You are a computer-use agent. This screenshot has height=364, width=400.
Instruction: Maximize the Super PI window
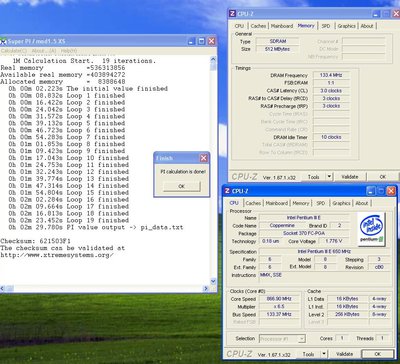click(202, 41)
